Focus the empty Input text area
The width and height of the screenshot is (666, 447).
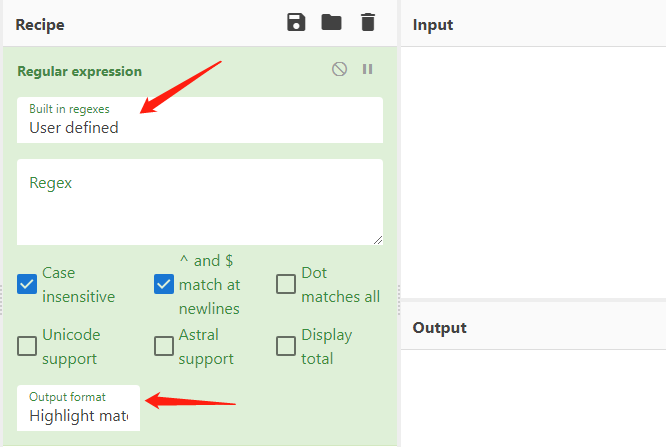click(533, 170)
